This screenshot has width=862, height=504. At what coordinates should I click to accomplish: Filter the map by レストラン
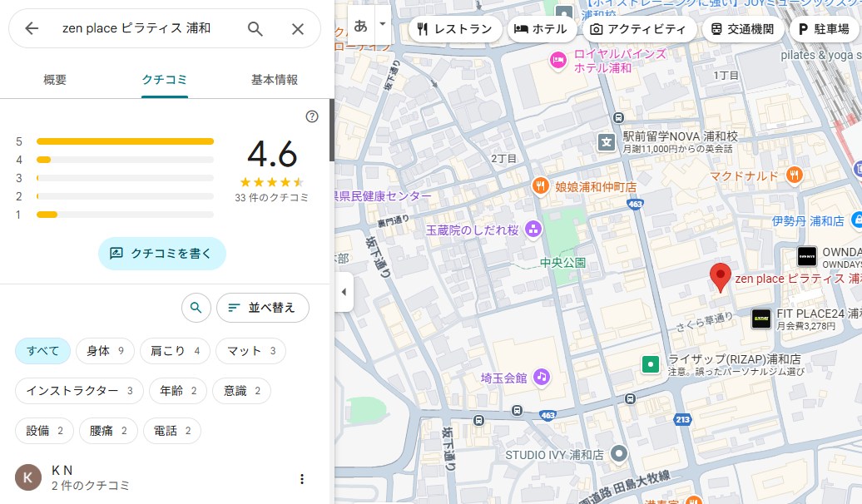(455, 29)
